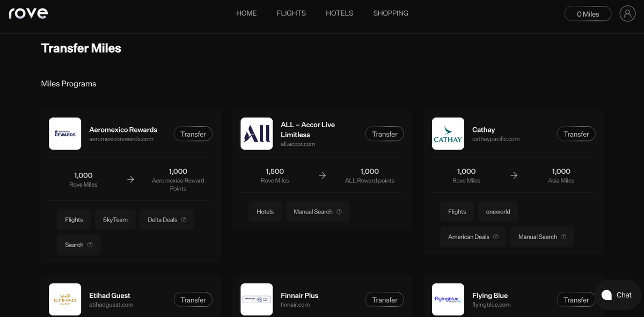Viewport: 644px width, 317px height.
Task: Open flyingblue.com link
Action: click(492, 305)
